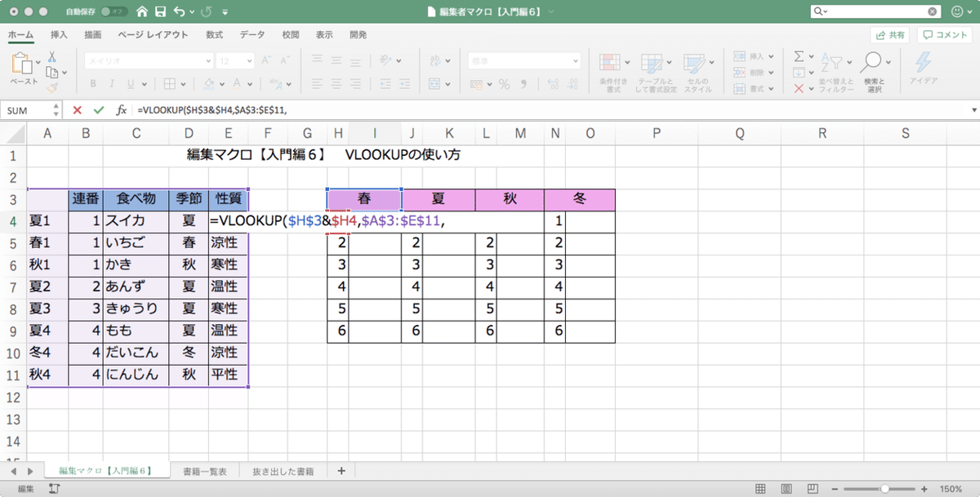The height and width of the screenshot is (497, 980).
Task: Switch to Page Layout view in the status bar
Action: click(x=785, y=488)
